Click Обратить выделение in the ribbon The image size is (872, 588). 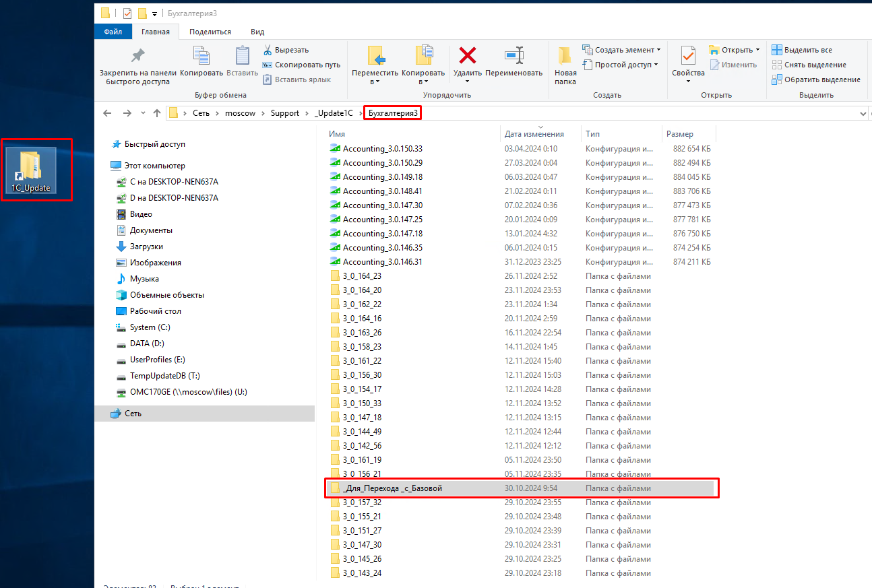click(816, 79)
